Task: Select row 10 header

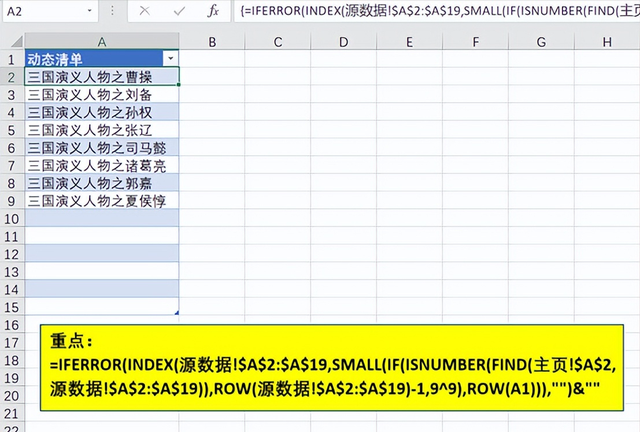Action: (x=12, y=219)
